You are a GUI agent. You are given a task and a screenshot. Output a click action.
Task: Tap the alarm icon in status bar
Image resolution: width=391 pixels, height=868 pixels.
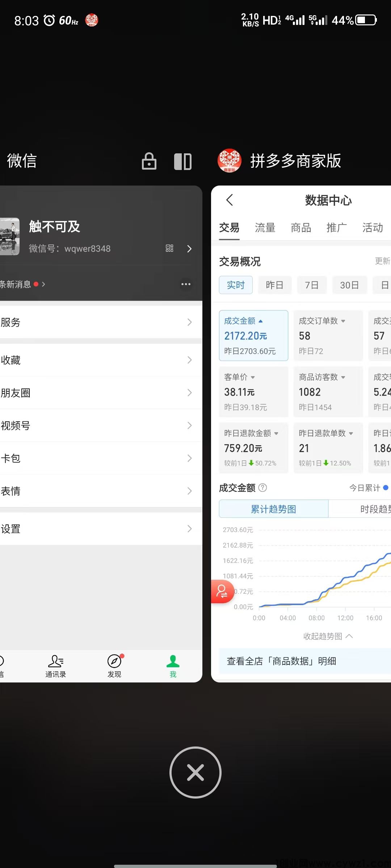tap(49, 20)
